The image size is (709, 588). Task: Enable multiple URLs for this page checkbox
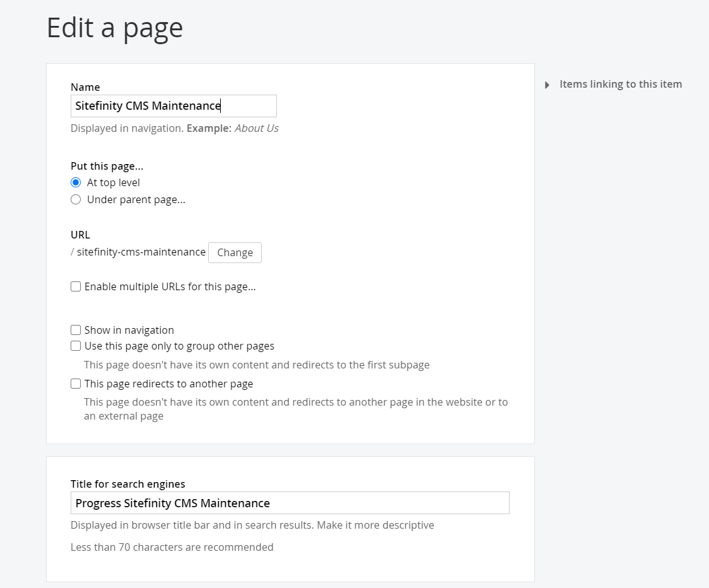click(76, 286)
